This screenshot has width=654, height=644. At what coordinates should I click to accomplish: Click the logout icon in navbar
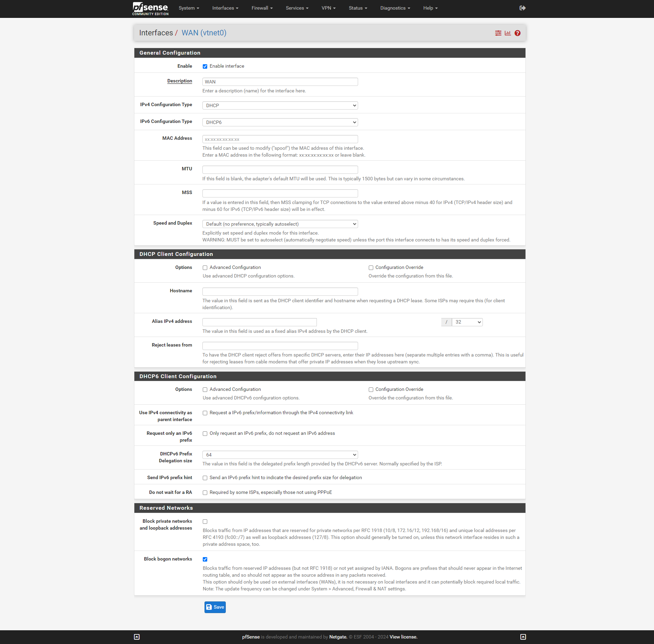click(522, 8)
